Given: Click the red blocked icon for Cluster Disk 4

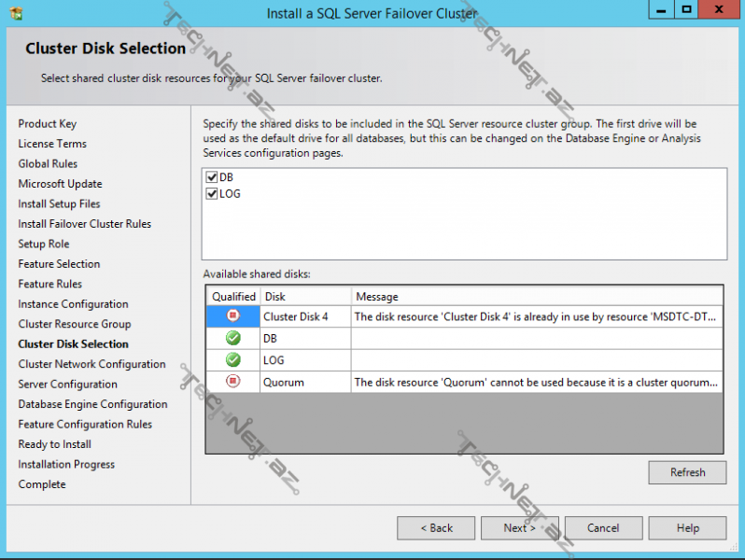Looking at the screenshot, I should point(233,316).
